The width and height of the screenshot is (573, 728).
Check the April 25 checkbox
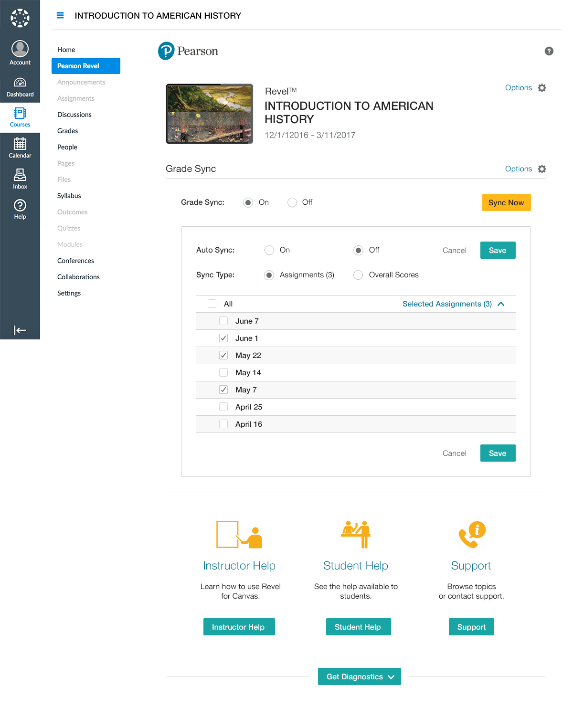(223, 407)
